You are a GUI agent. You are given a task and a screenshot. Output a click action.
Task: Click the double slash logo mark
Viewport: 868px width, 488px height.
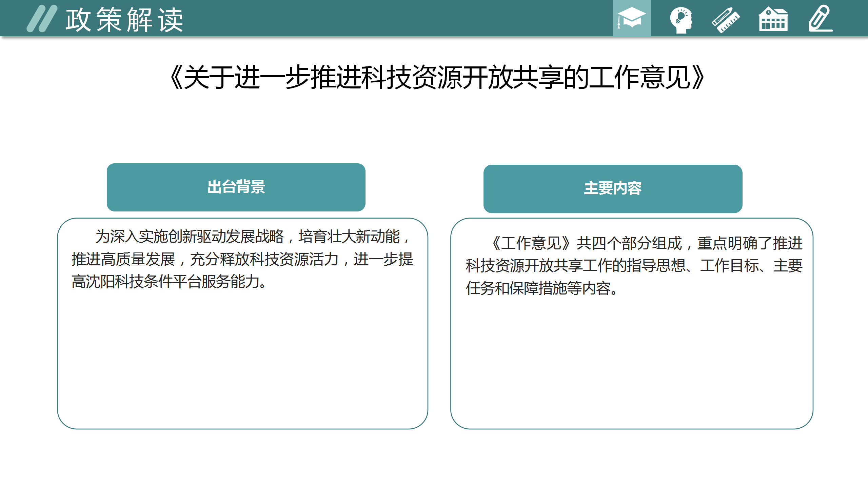42,19
